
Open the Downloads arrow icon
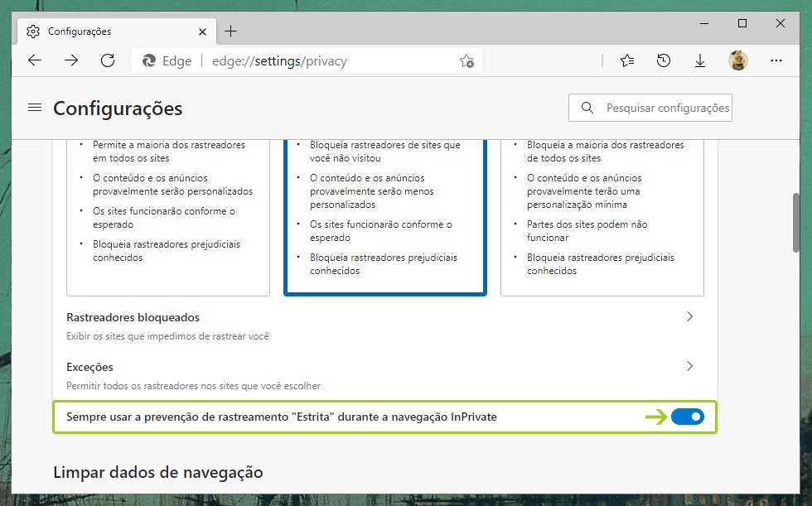pos(699,60)
